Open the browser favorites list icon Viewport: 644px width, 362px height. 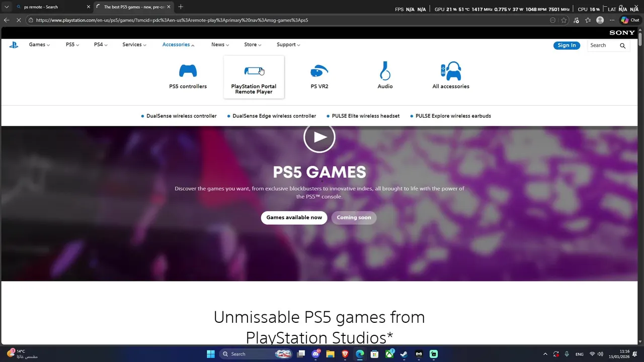588,20
